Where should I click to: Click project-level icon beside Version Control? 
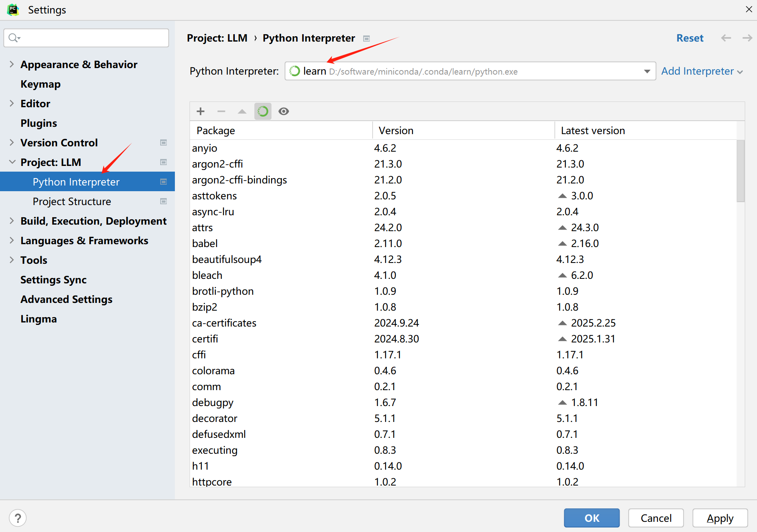coord(163,143)
